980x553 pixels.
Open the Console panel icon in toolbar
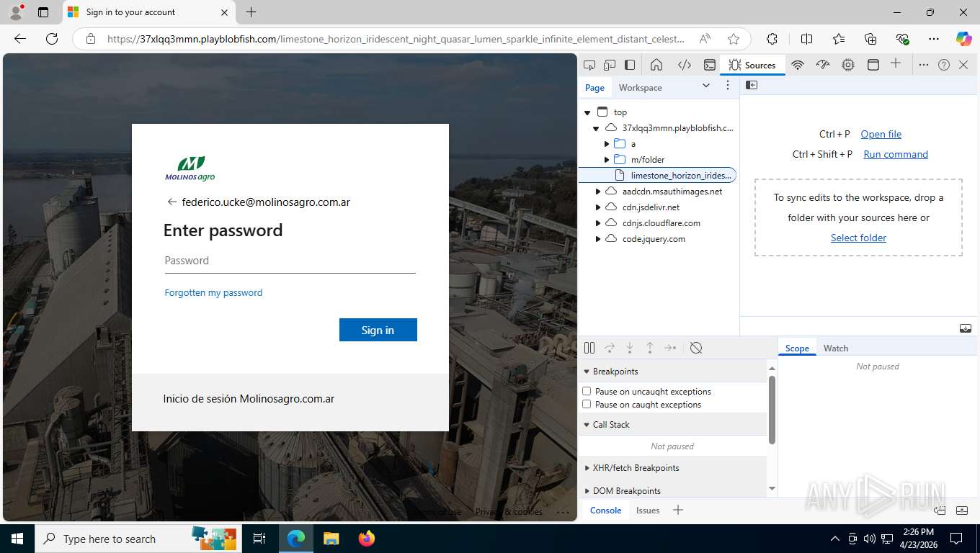pos(710,65)
